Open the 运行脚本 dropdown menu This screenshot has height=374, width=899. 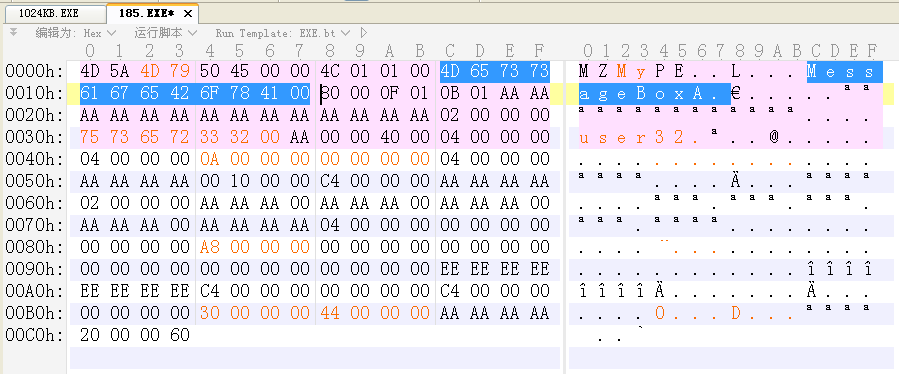pos(166,33)
